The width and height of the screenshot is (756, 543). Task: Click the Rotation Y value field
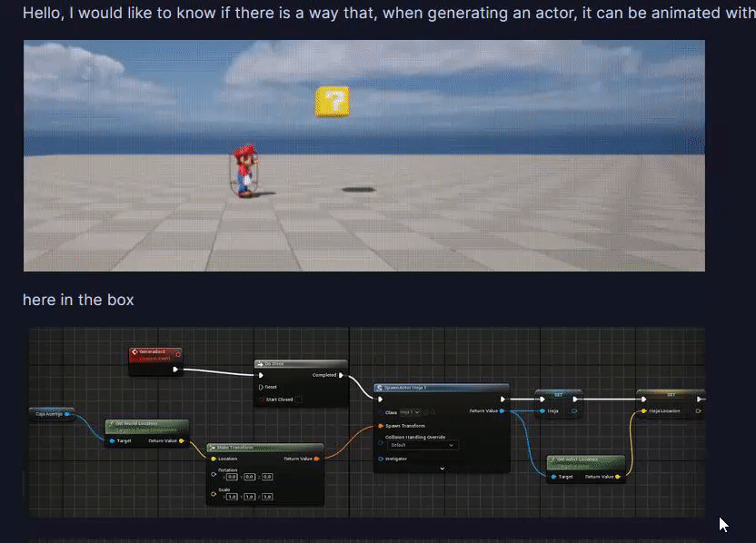pyautogui.click(x=249, y=477)
